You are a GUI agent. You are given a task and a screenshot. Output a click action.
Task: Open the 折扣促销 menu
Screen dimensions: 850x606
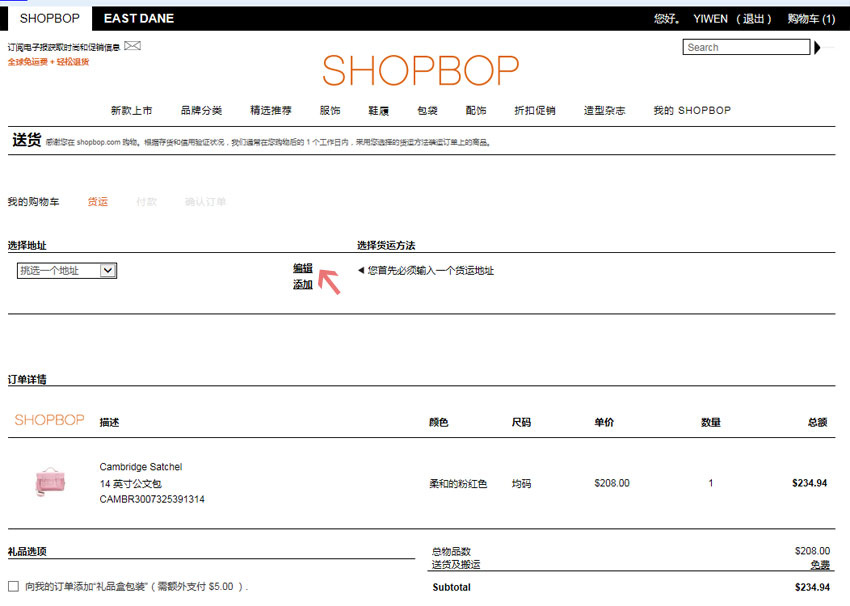click(535, 111)
